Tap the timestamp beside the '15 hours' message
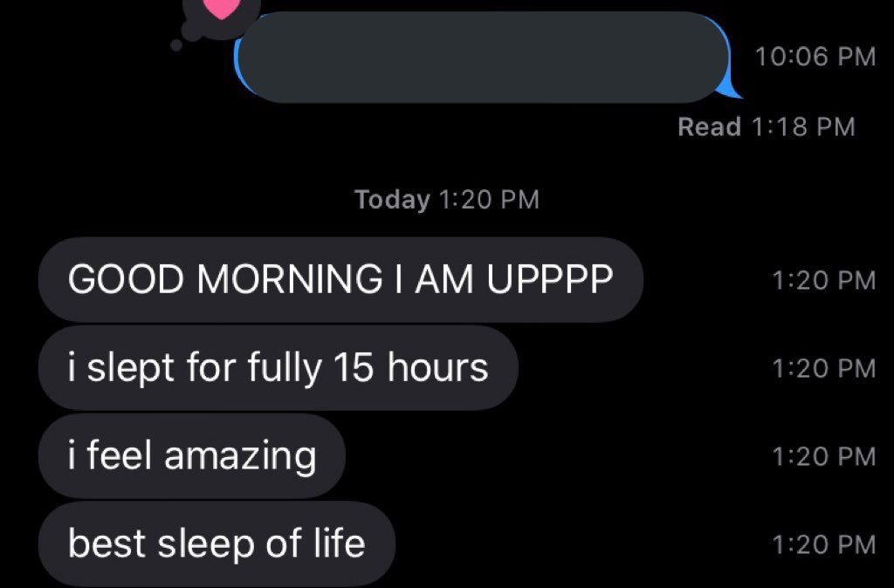This screenshot has height=588, width=894. [824, 368]
